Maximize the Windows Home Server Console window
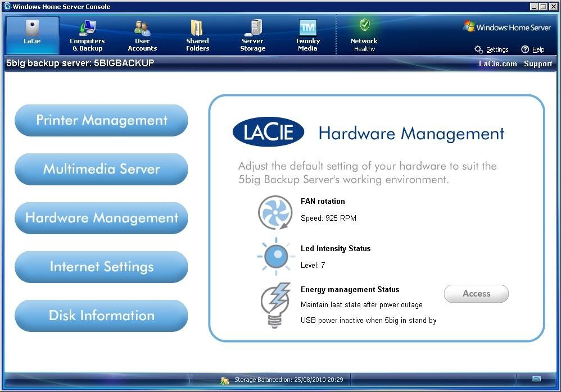The width and height of the screenshot is (561, 392). click(543, 6)
